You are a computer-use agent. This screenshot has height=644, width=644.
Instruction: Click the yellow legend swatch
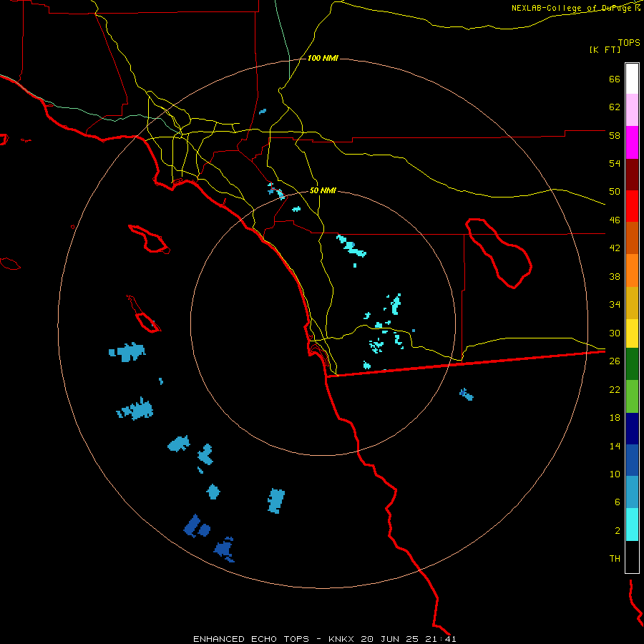click(x=632, y=333)
